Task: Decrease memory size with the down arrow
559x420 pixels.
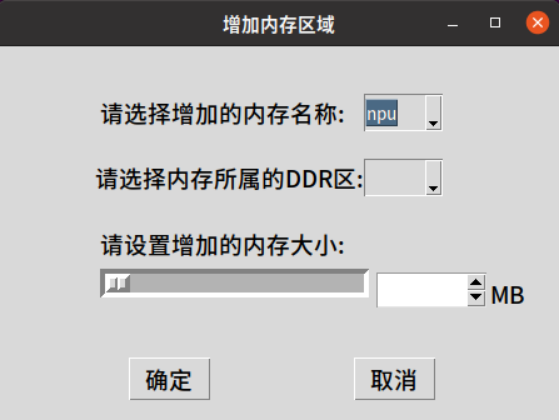Action: (x=476, y=297)
